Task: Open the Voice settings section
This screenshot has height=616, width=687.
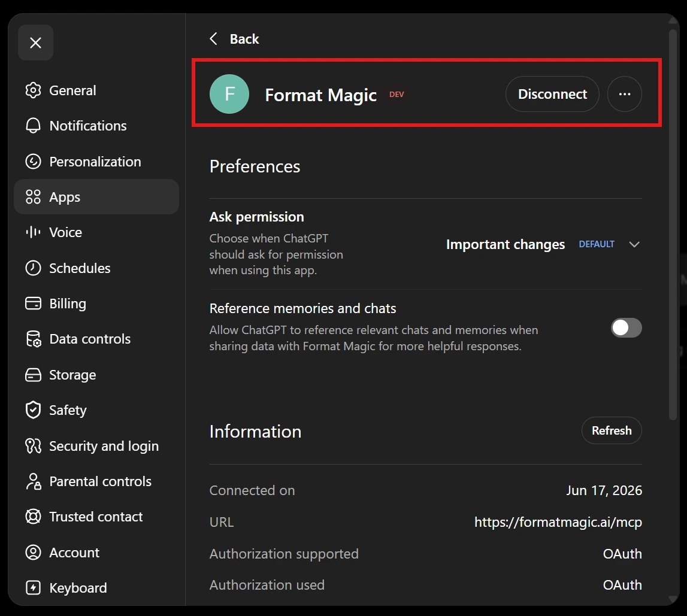Action: 96,232
